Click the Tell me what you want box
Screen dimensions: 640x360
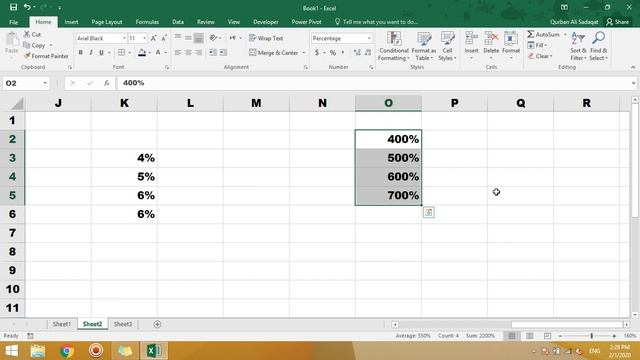pyautogui.click(x=376, y=22)
